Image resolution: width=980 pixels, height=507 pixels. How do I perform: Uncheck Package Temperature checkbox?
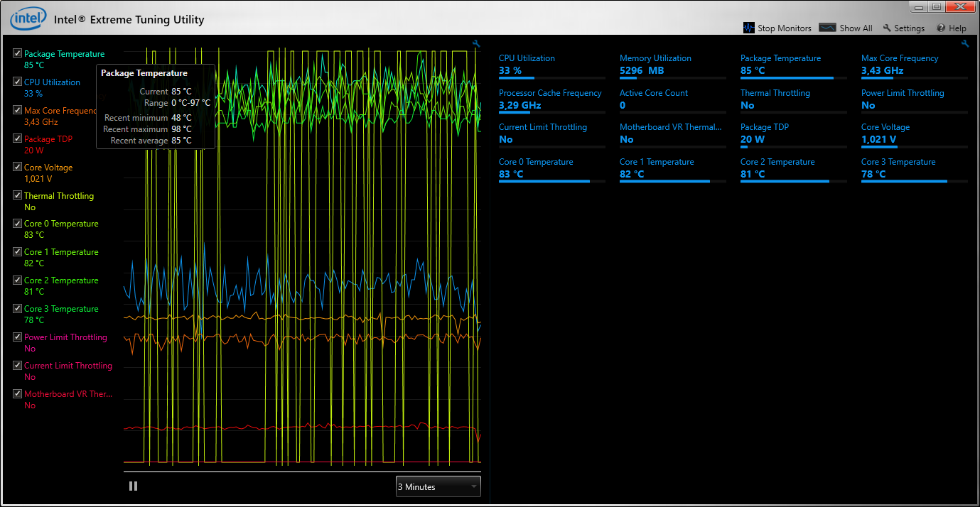pyautogui.click(x=18, y=53)
